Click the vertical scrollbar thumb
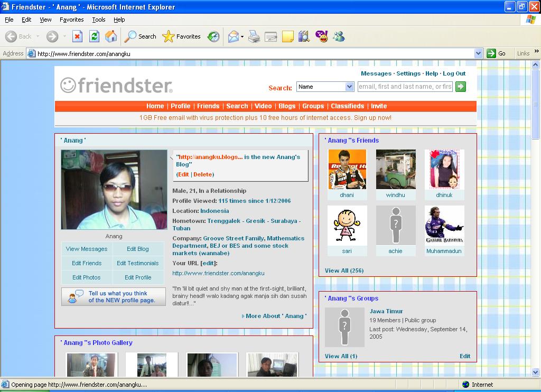 click(x=536, y=104)
